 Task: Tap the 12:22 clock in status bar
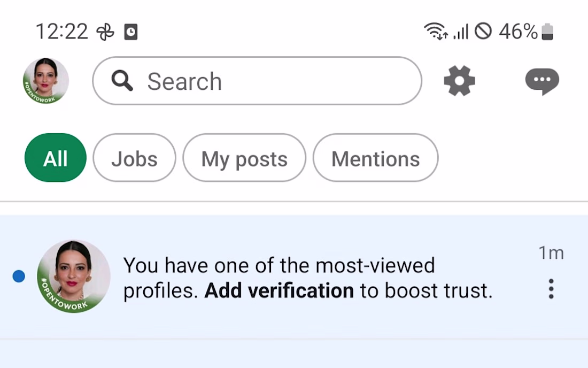[x=61, y=32]
